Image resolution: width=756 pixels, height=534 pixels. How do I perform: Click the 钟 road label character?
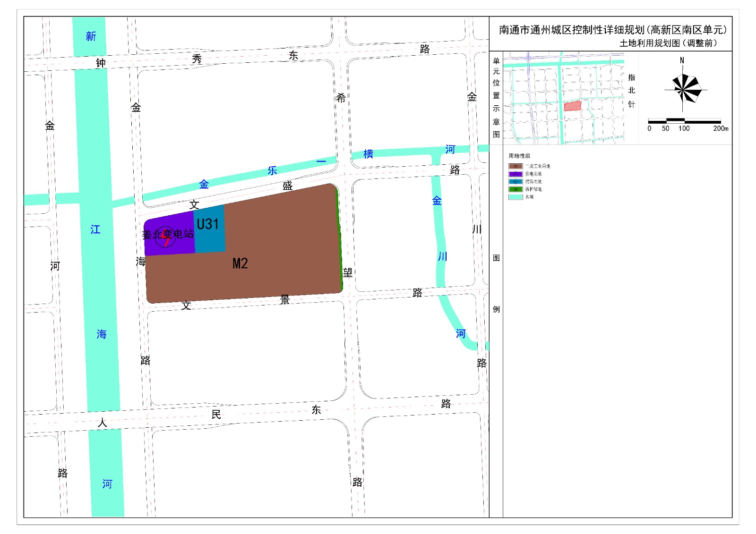click(x=101, y=63)
